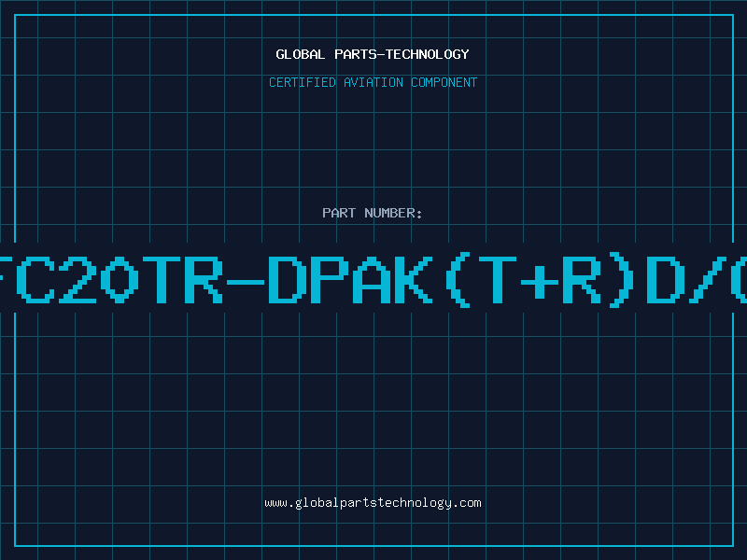Click the www.globalpartstechnology.com website link
747x560 pixels.
(x=373, y=503)
